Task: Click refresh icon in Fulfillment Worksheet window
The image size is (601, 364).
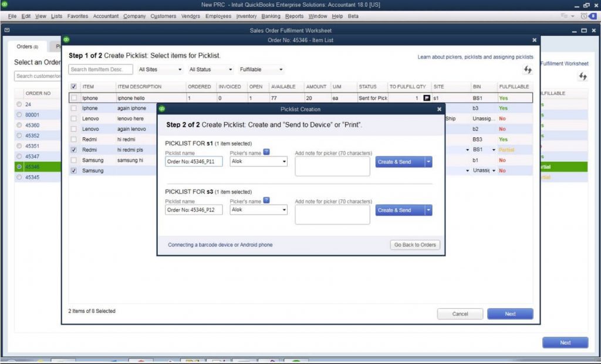Action: (583, 77)
